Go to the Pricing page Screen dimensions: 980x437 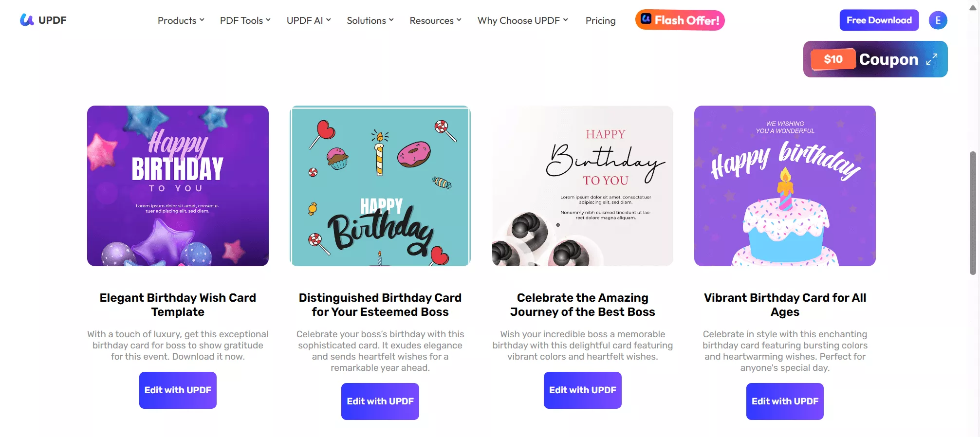(x=600, y=20)
